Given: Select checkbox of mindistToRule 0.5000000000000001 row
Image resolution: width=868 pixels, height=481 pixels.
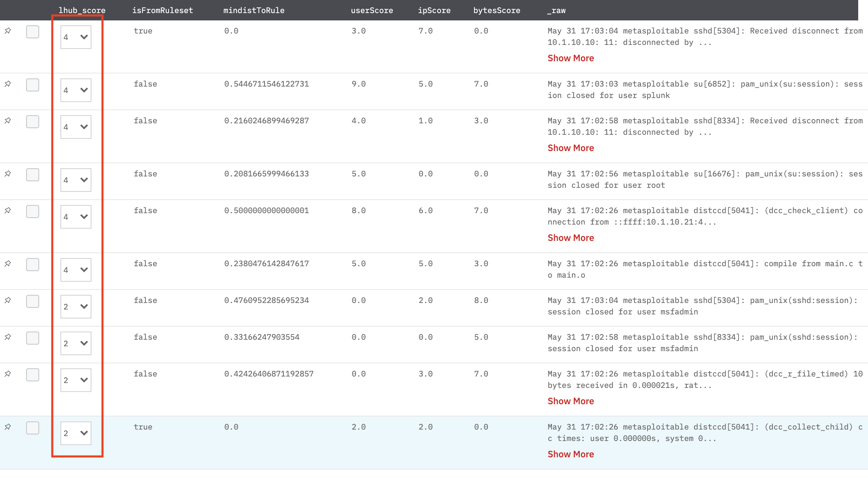Looking at the screenshot, I should [x=33, y=212].
